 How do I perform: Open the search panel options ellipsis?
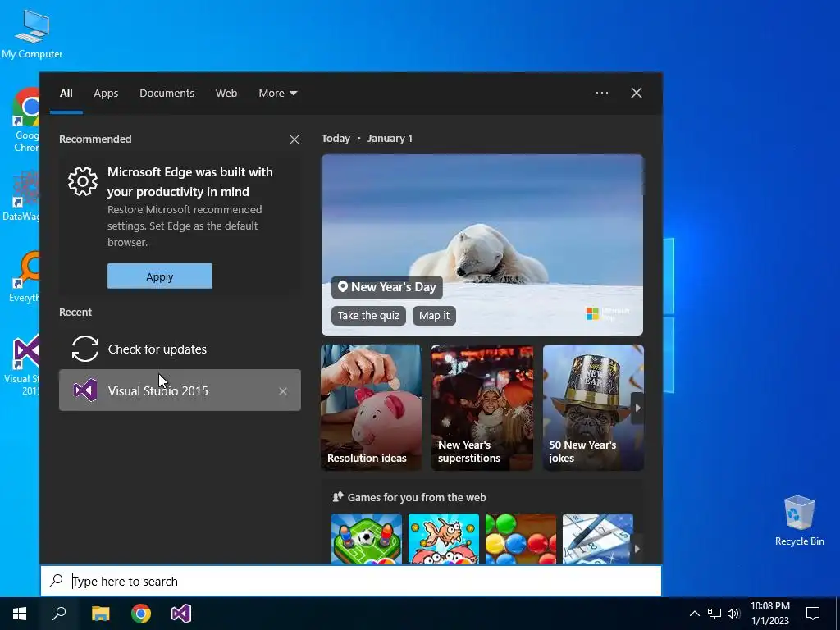tap(602, 93)
